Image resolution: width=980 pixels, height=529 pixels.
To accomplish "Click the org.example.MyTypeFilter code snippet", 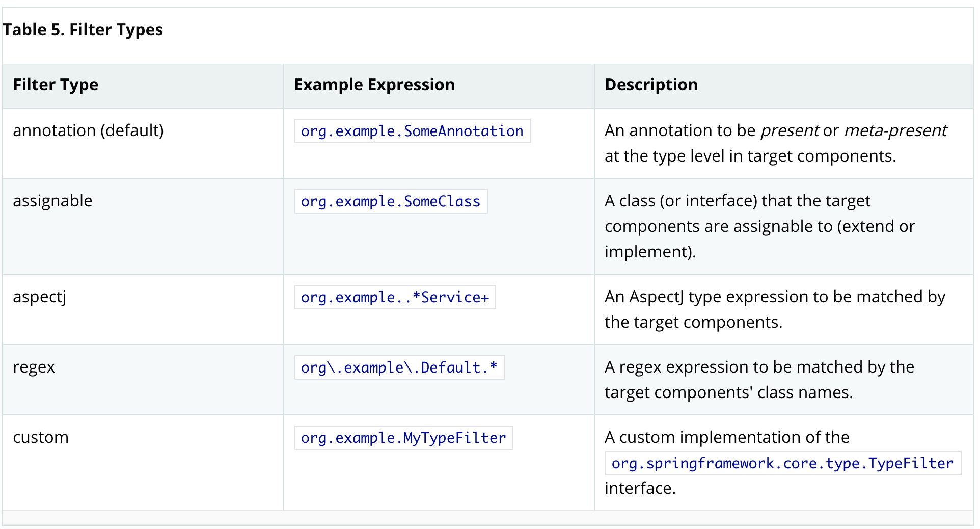I will (403, 438).
